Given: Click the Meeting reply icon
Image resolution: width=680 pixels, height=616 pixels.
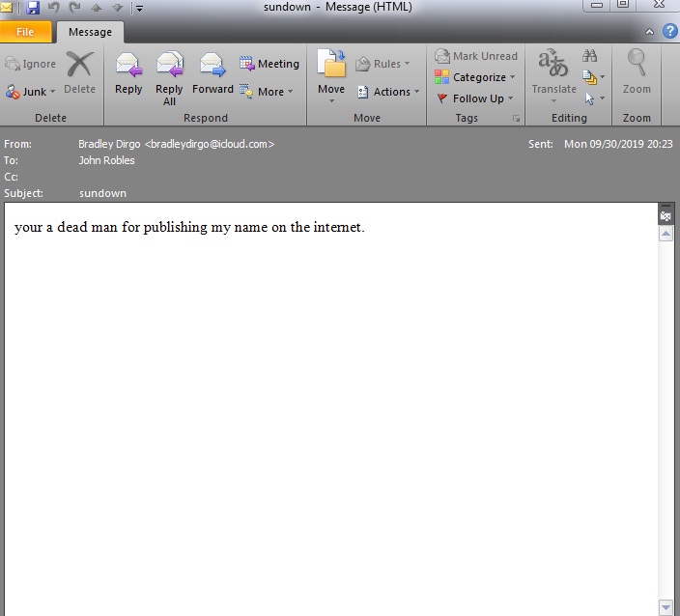Looking at the screenshot, I should tap(247, 64).
